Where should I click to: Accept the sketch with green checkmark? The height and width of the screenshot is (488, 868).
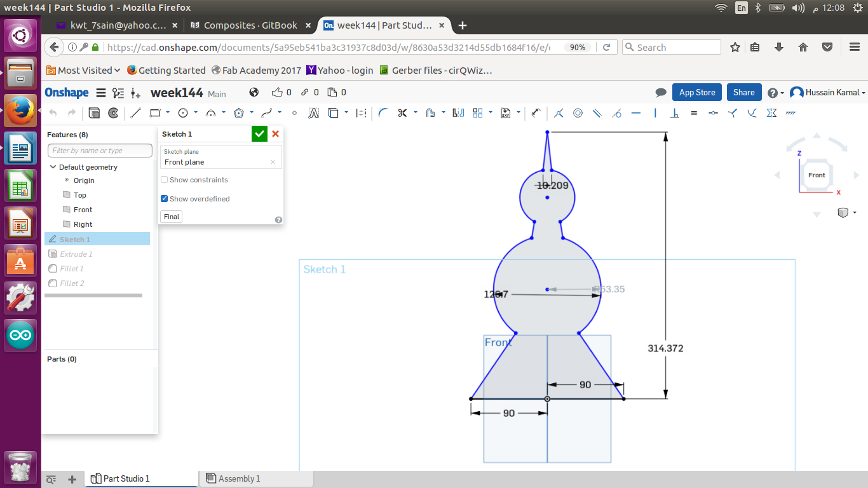pyautogui.click(x=259, y=133)
